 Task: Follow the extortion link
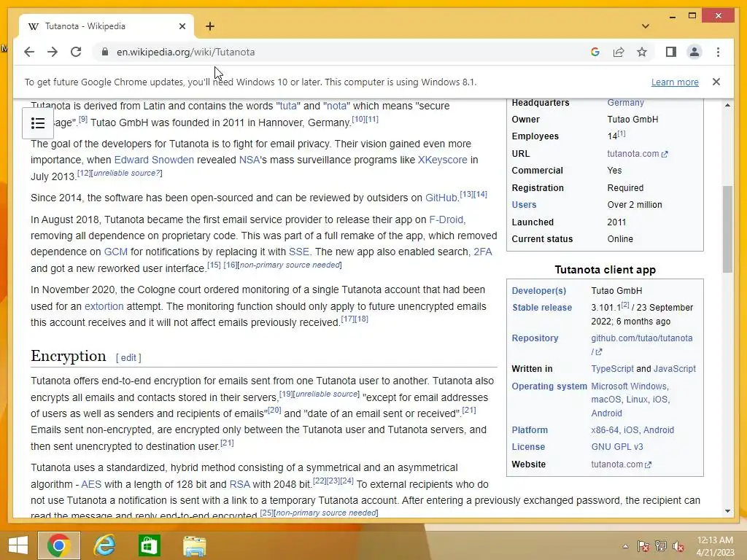[x=104, y=306]
